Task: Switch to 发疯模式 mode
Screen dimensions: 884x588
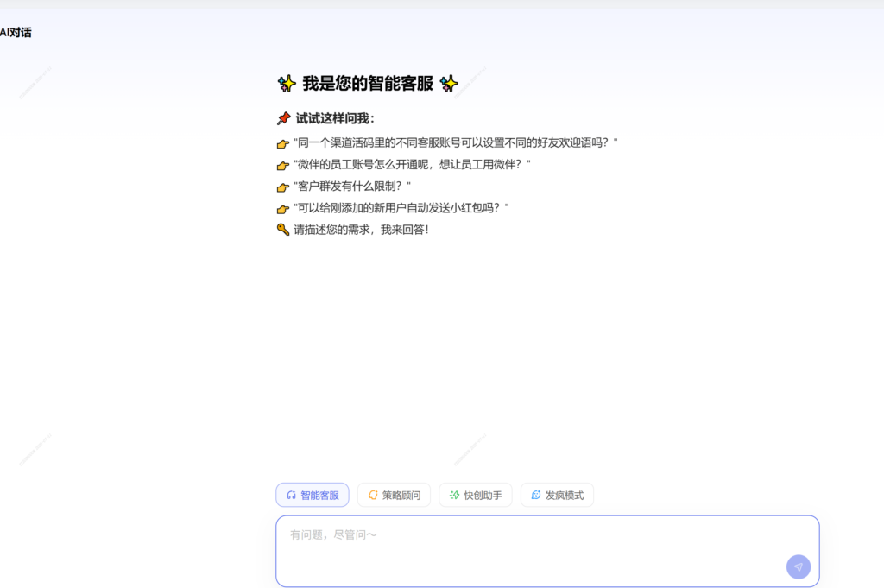Action: pyautogui.click(x=557, y=495)
